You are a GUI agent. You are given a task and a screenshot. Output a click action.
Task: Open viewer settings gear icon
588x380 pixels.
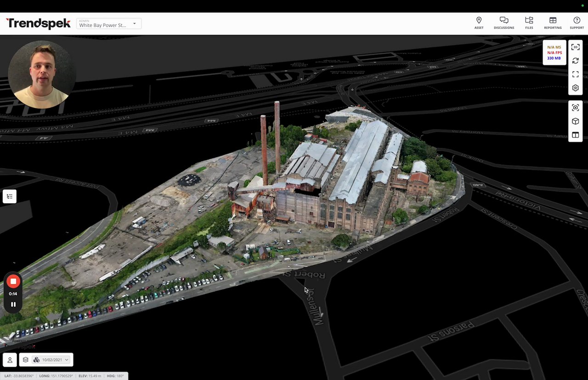click(575, 88)
